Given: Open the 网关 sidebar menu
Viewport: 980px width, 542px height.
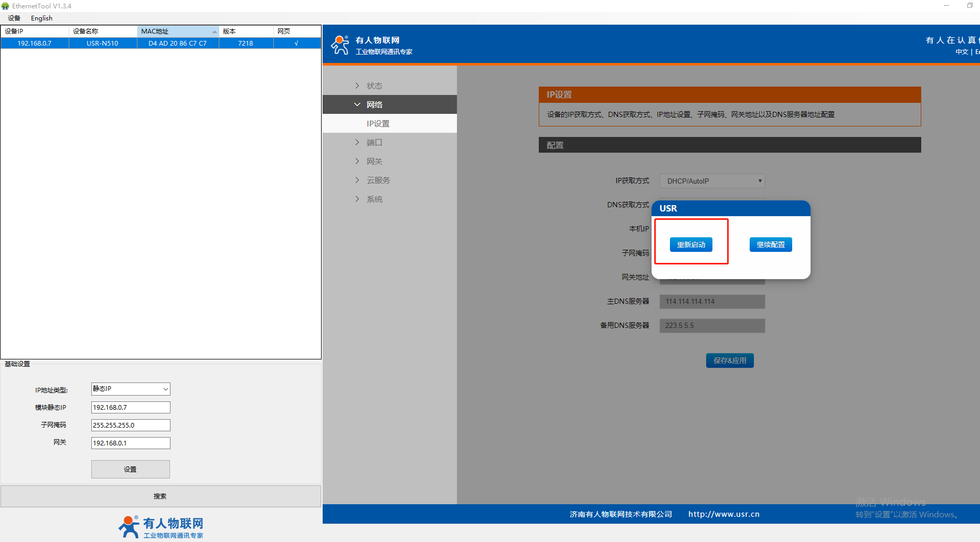Looking at the screenshot, I should pyautogui.click(x=374, y=161).
